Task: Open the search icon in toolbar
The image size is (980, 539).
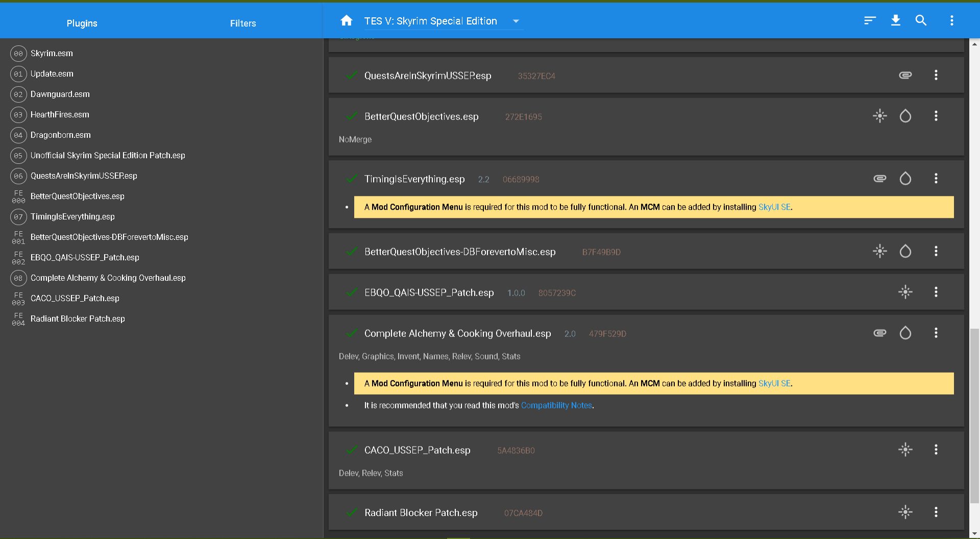Action: (x=921, y=20)
